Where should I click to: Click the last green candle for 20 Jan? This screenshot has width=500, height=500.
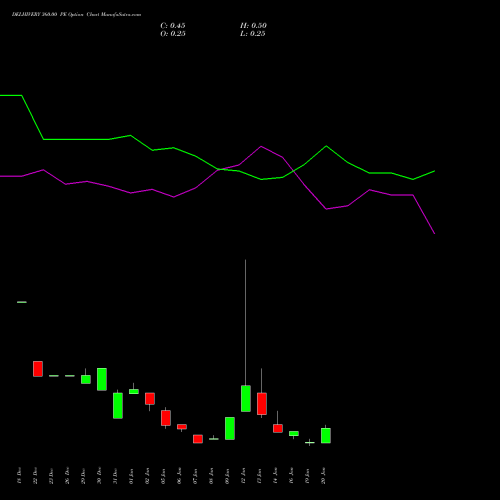pos(326,435)
